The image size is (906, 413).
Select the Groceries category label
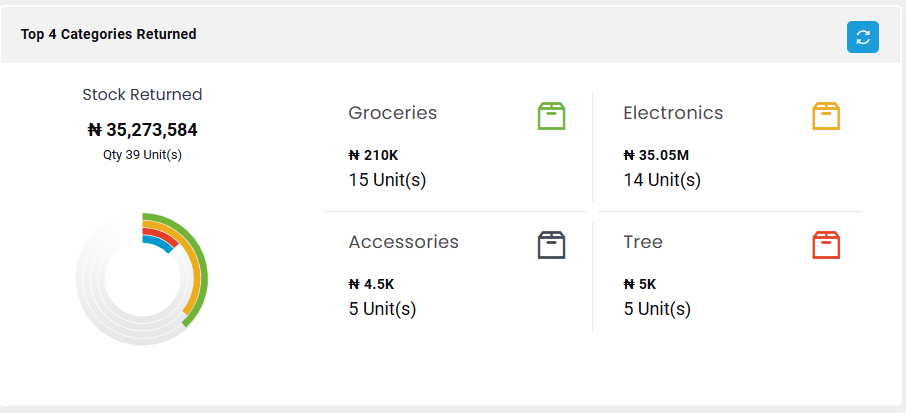click(392, 113)
